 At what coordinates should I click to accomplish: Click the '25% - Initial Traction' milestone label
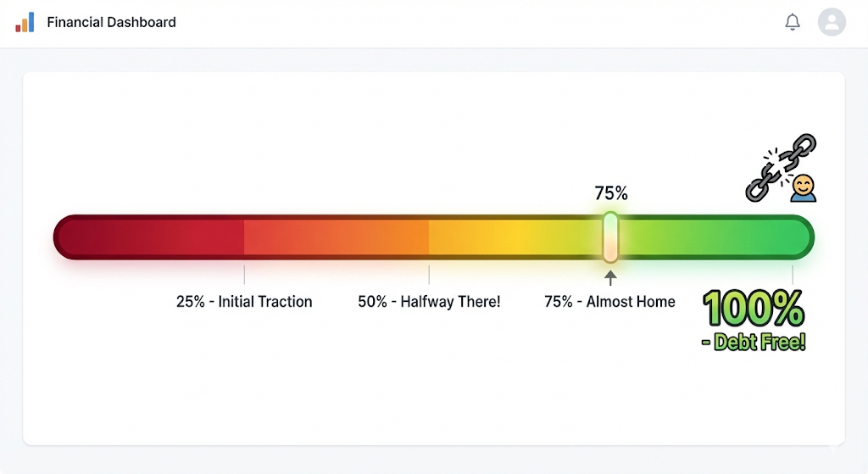tap(244, 302)
